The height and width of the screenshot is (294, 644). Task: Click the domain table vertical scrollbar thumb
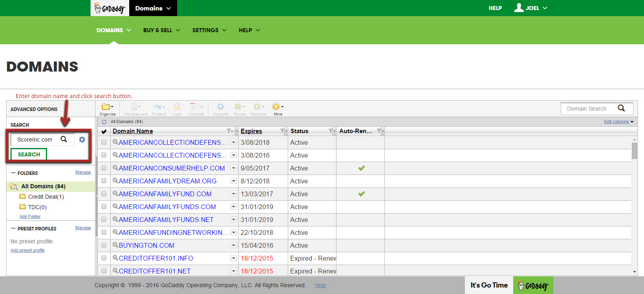[634, 151]
